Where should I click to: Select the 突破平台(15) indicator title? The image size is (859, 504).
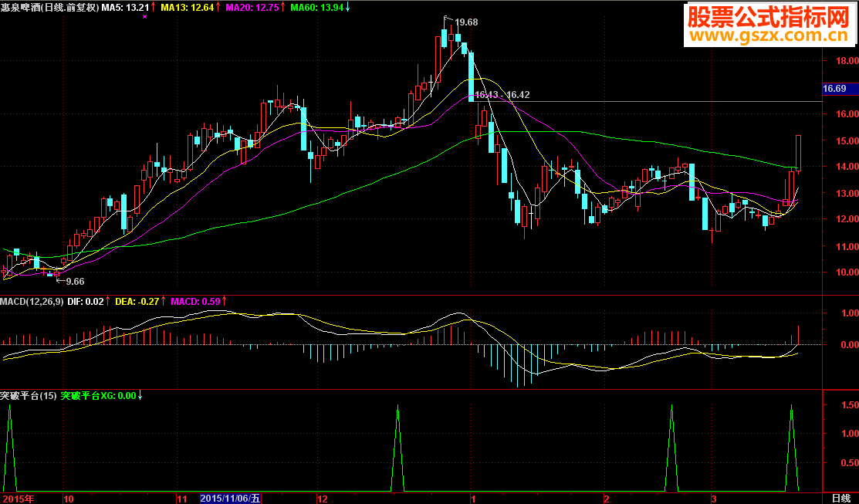pyautogui.click(x=29, y=395)
